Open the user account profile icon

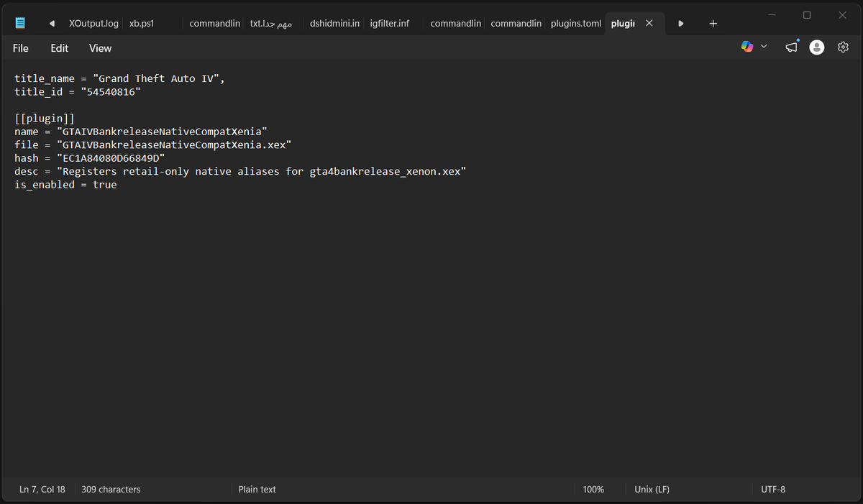pyautogui.click(x=817, y=47)
